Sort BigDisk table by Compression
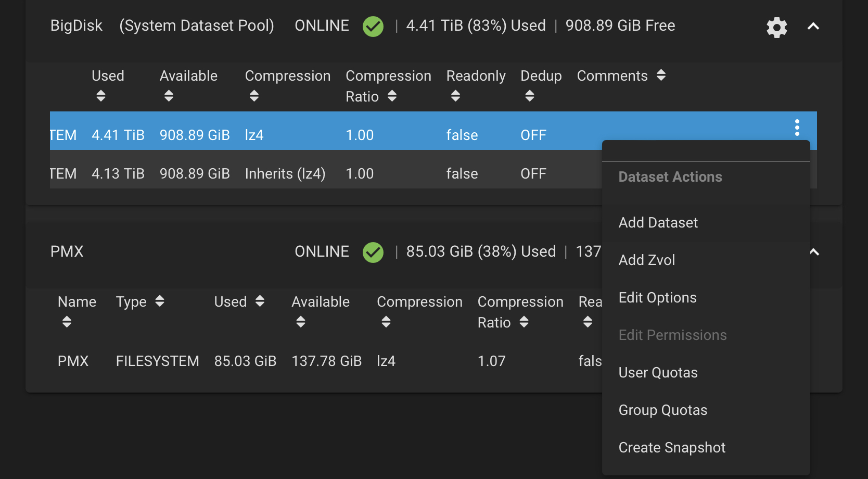The image size is (868, 479). pos(254,96)
